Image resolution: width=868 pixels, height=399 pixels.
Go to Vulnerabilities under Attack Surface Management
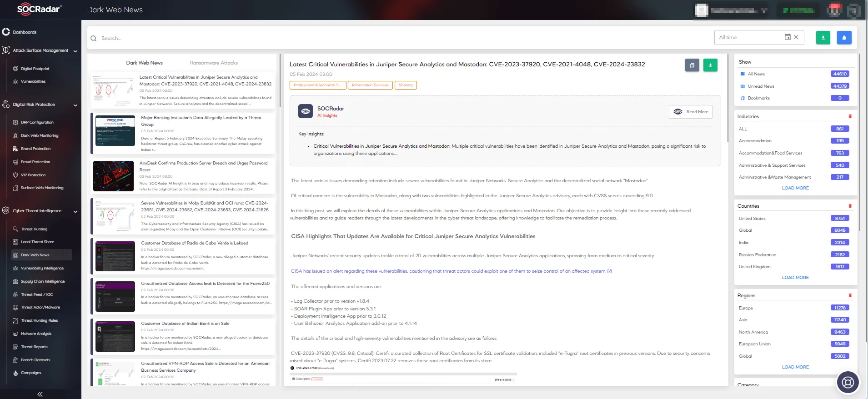(33, 82)
